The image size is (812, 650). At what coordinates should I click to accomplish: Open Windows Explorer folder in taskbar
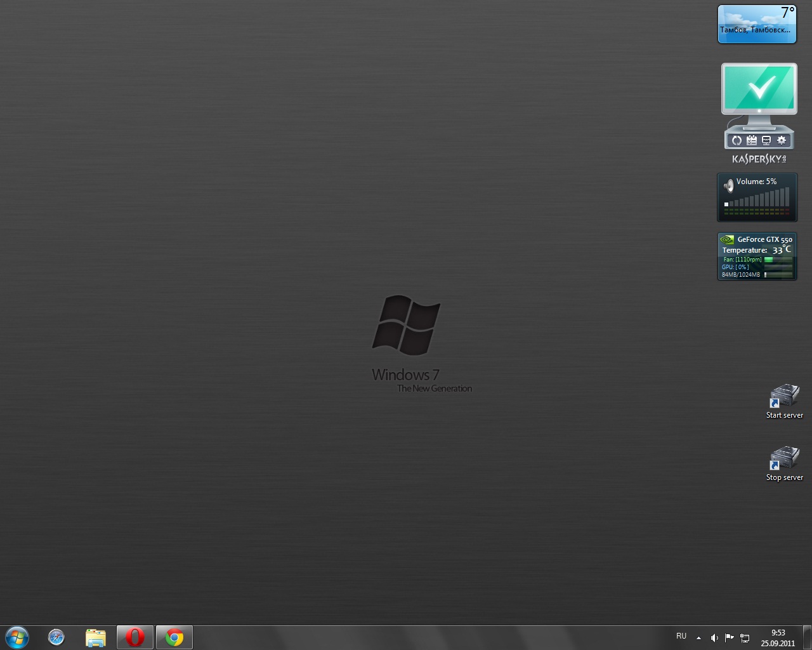(x=96, y=637)
